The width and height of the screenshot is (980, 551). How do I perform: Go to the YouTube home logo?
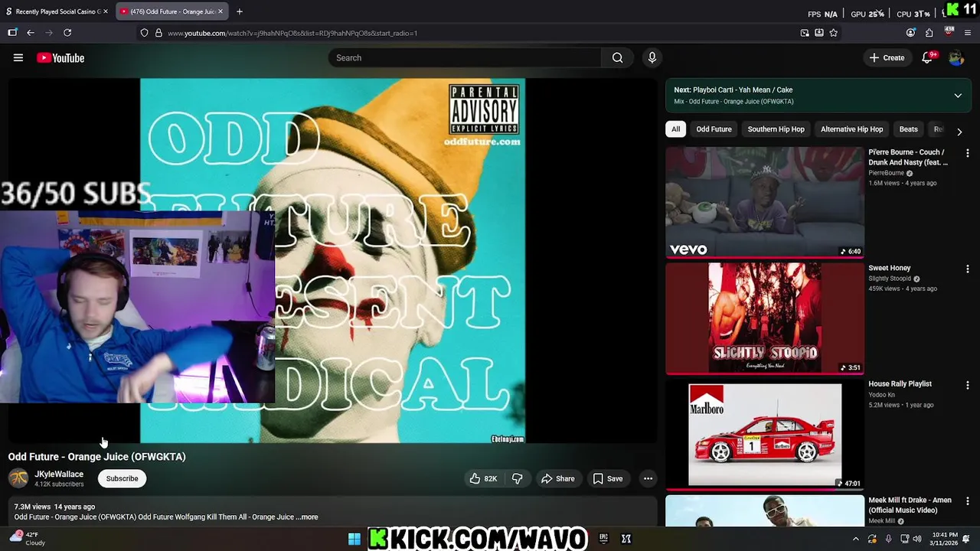pos(60,58)
